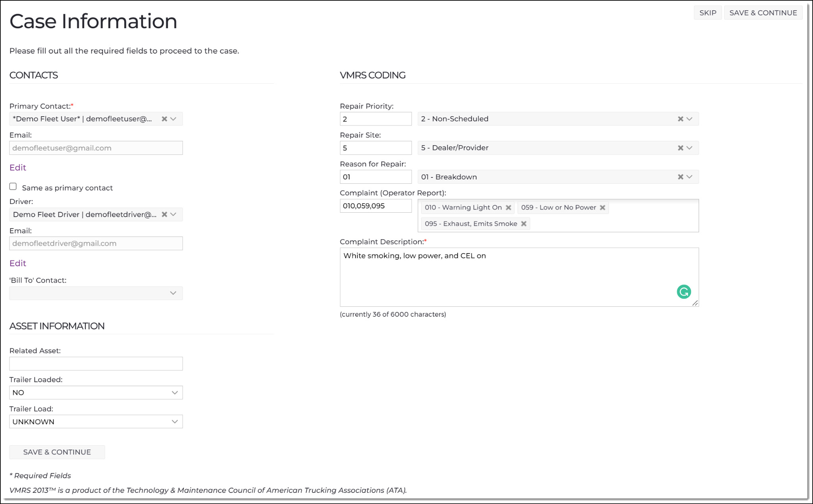
Task: Click the Repair Priority code field with 2
Action: (x=376, y=119)
